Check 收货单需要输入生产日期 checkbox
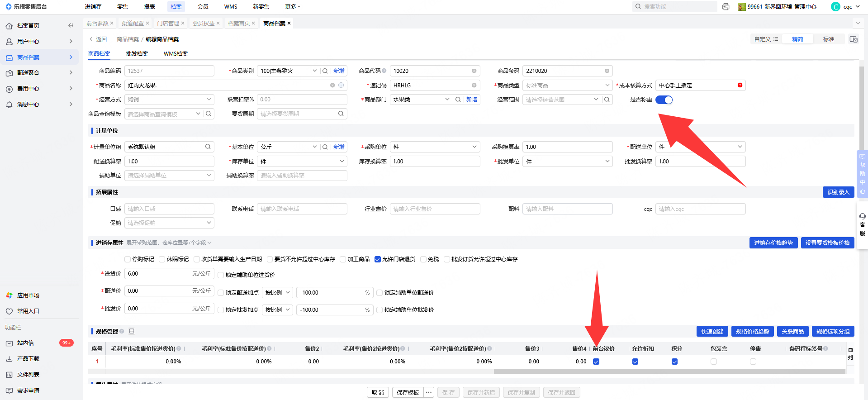Viewport: 868px width, 400px height. [197, 259]
